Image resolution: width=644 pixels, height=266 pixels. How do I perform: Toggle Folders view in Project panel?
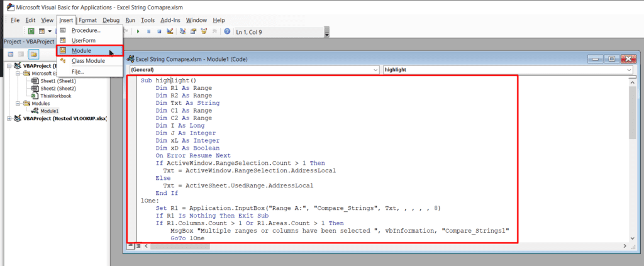coord(33,54)
